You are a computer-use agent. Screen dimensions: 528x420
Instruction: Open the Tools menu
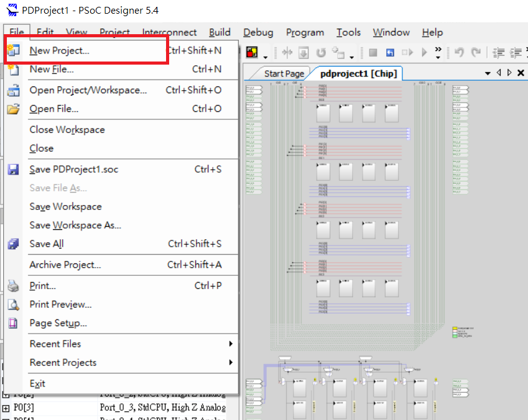pyautogui.click(x=348, y=32)
